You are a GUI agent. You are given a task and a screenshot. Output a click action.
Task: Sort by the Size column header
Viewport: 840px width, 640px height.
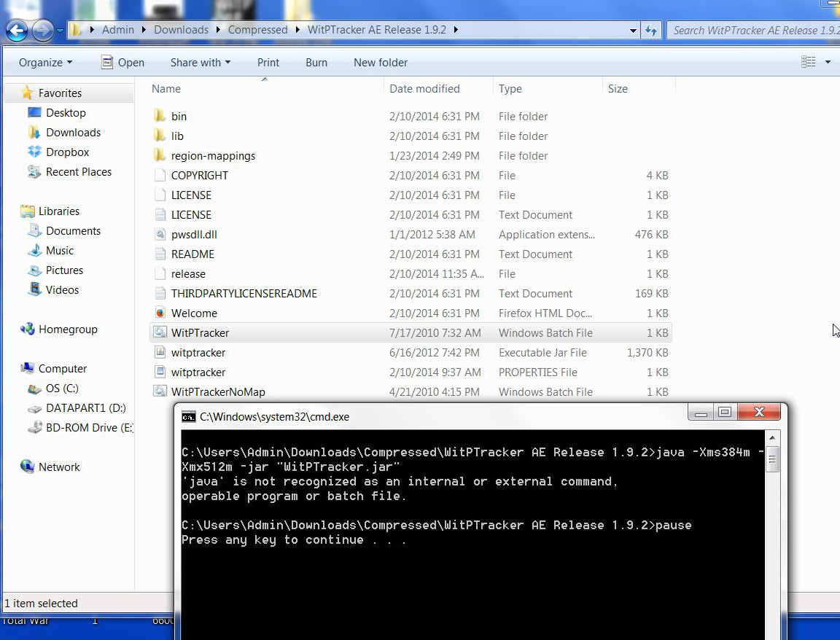(639, 89)
